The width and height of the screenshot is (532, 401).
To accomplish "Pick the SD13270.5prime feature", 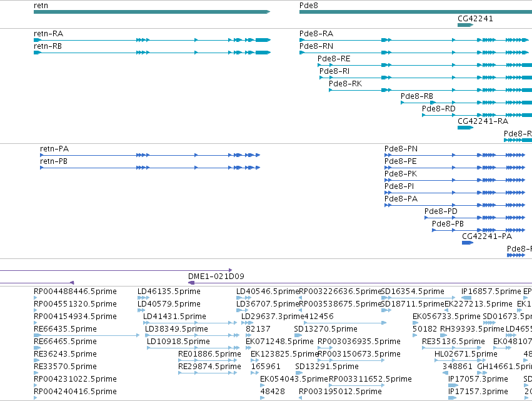I will click(326, 329).
